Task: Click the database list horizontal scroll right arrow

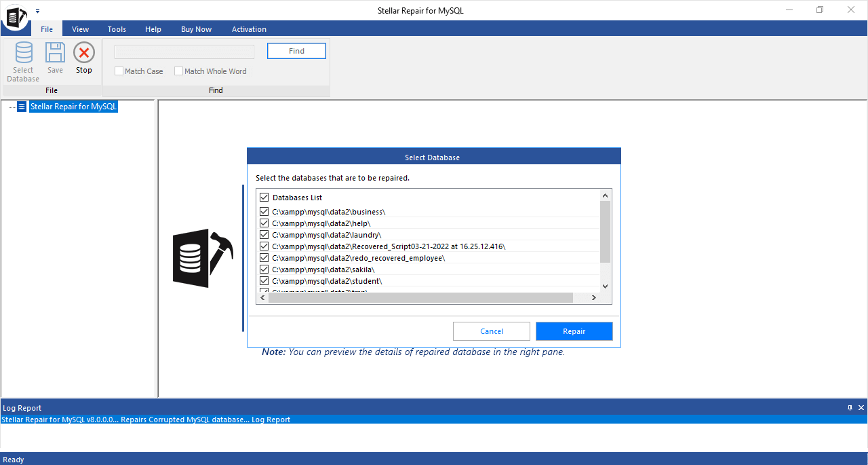Action: coord(593,298)
